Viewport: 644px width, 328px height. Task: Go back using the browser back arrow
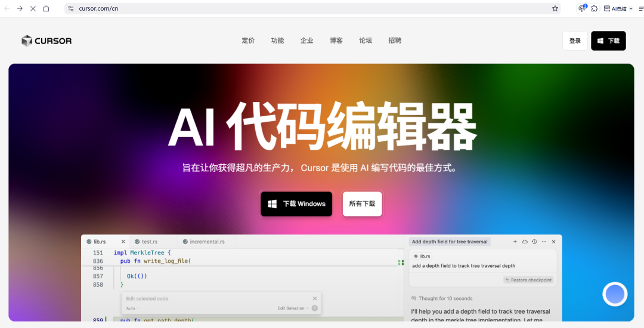pos(7,8)
